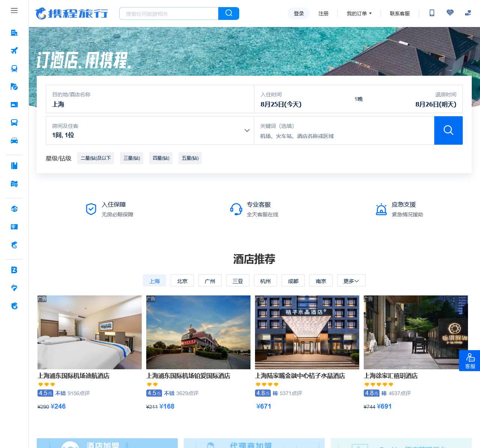Click the hamburger menu icon top left

[14, 10]
